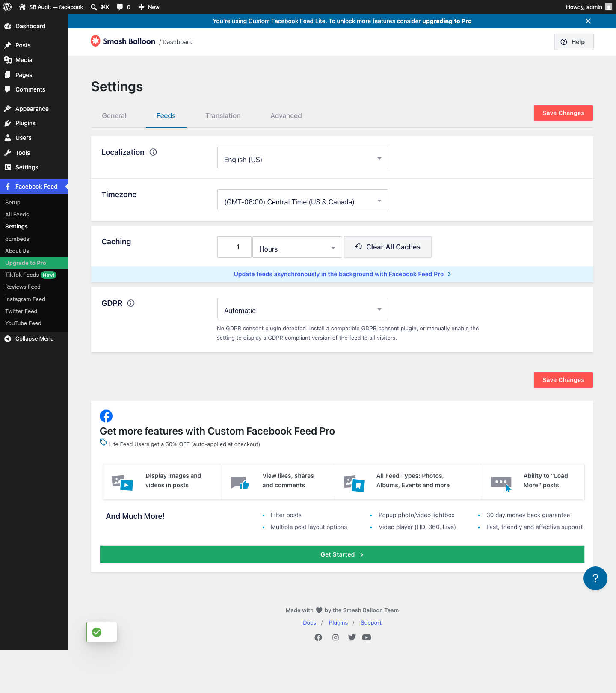The width and height of the screenshot is (616, 693).
Task: Click the green checkmark notification
Action: 97,632
